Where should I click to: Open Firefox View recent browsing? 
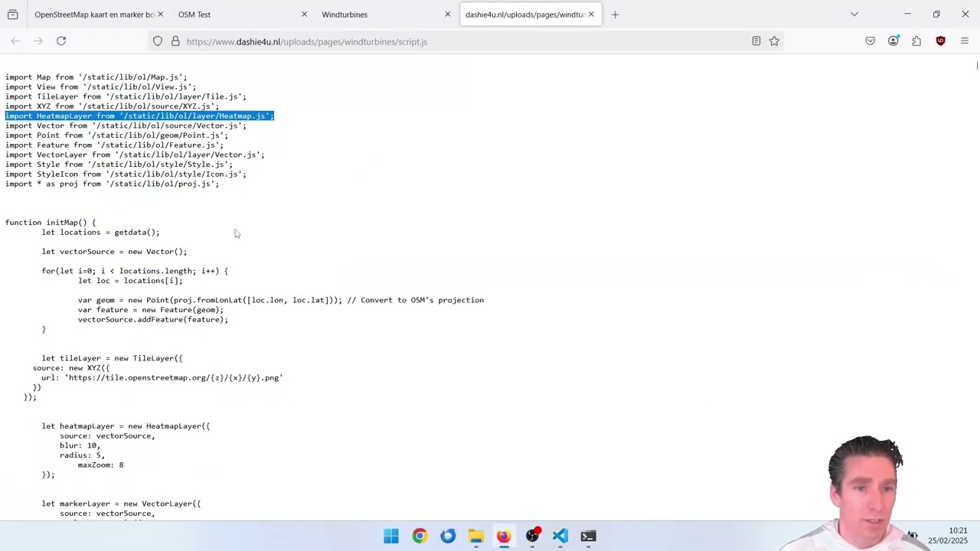[x=12, y=15]
